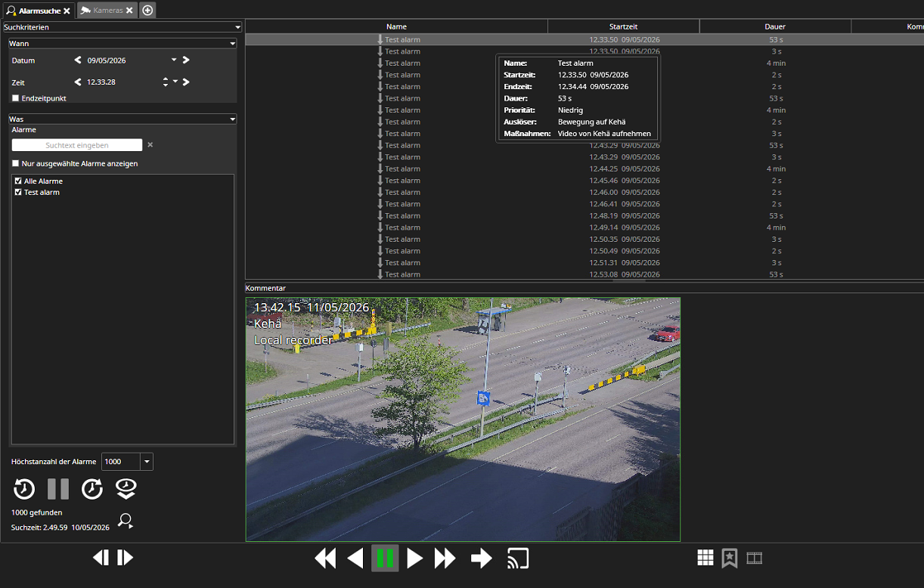The height and width of the screenshot is (588, 924).
Task: Toggle Nur ausgewählte Alarme anzeigen
Action: coord(15,163)
